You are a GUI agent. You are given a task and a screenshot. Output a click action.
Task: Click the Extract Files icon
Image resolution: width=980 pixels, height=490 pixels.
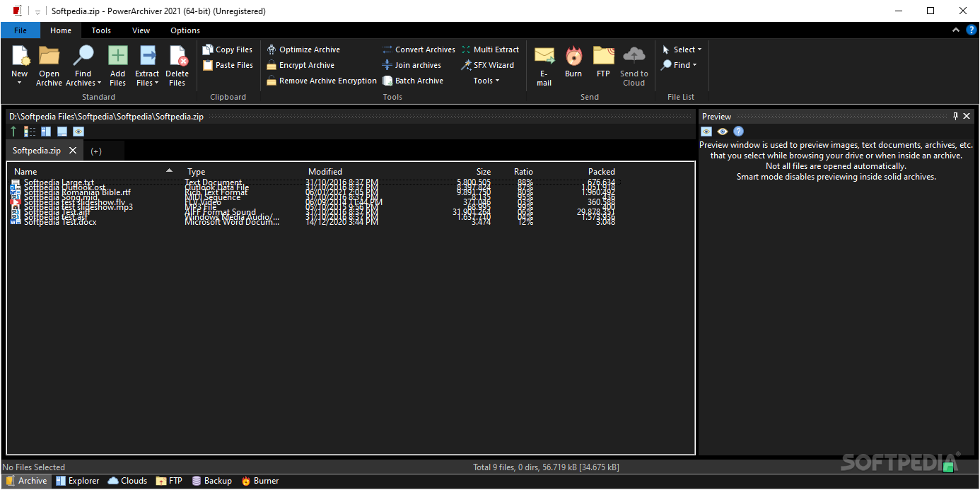(x=147, y=56)
